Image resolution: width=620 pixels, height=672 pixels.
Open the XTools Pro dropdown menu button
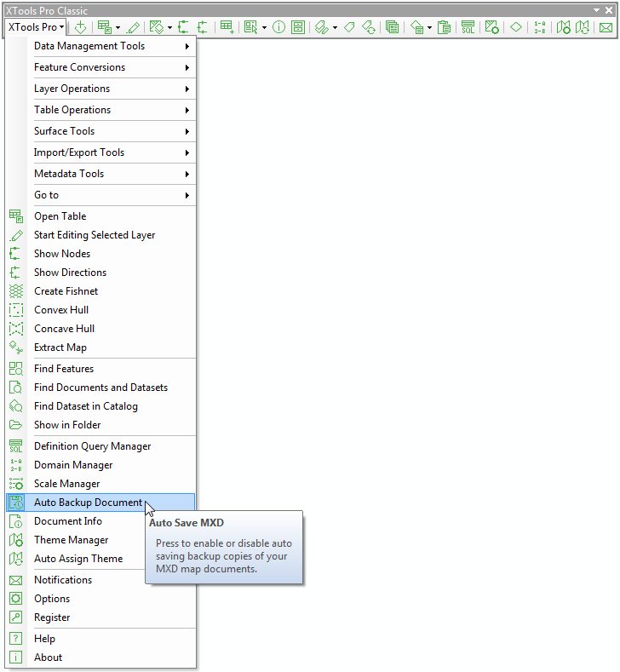tap(36, 27)
